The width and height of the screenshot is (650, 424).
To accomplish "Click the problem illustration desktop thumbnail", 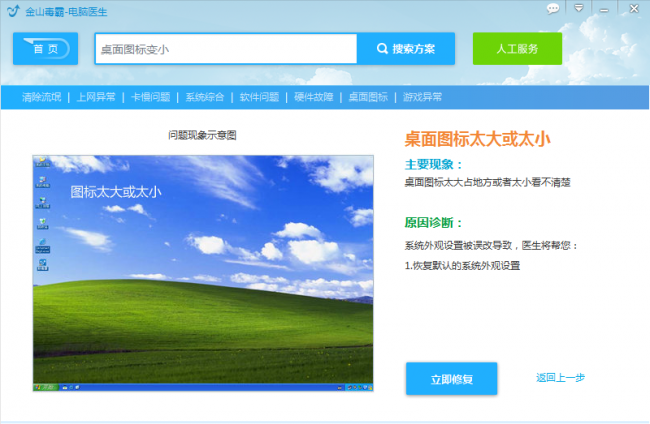I will pyautogui.click(x=203, y=273).
